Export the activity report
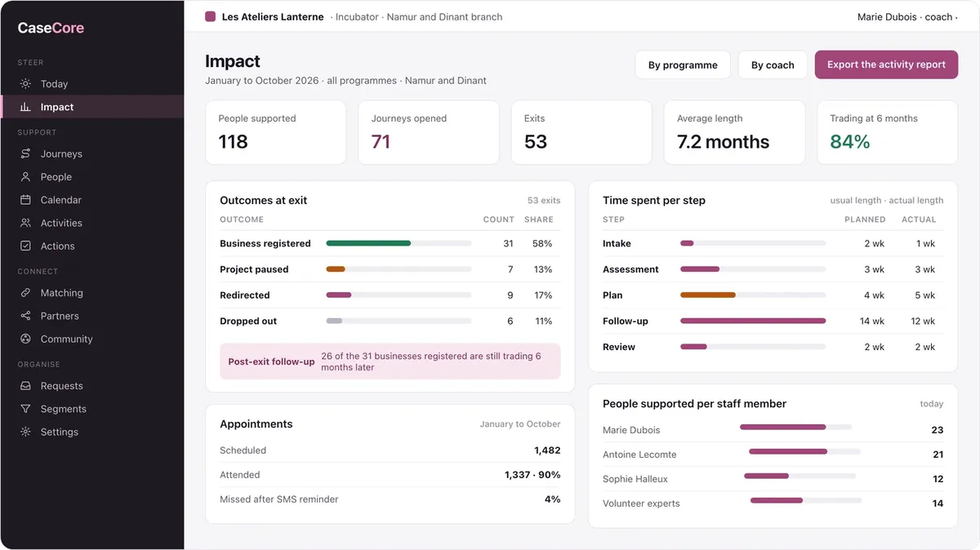Screen dimensions: 980x550 pyautogui.click(x=886, y=65)
